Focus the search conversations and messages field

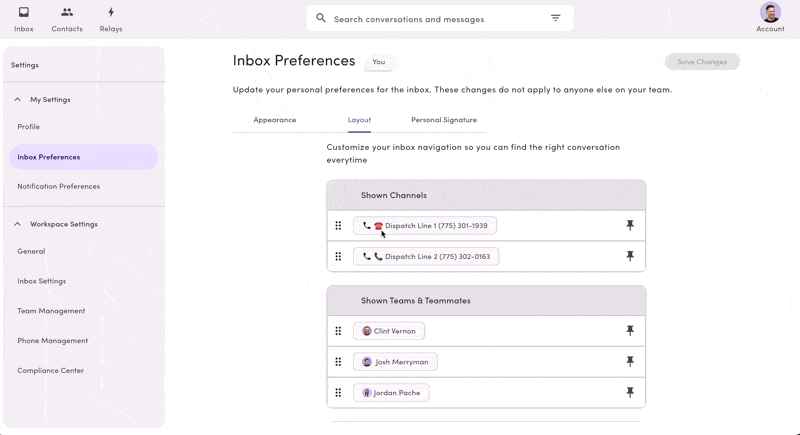tap(440, 18)
